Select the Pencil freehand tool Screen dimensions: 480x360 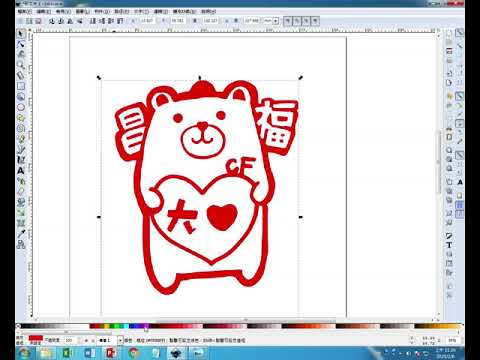point(21,139)
